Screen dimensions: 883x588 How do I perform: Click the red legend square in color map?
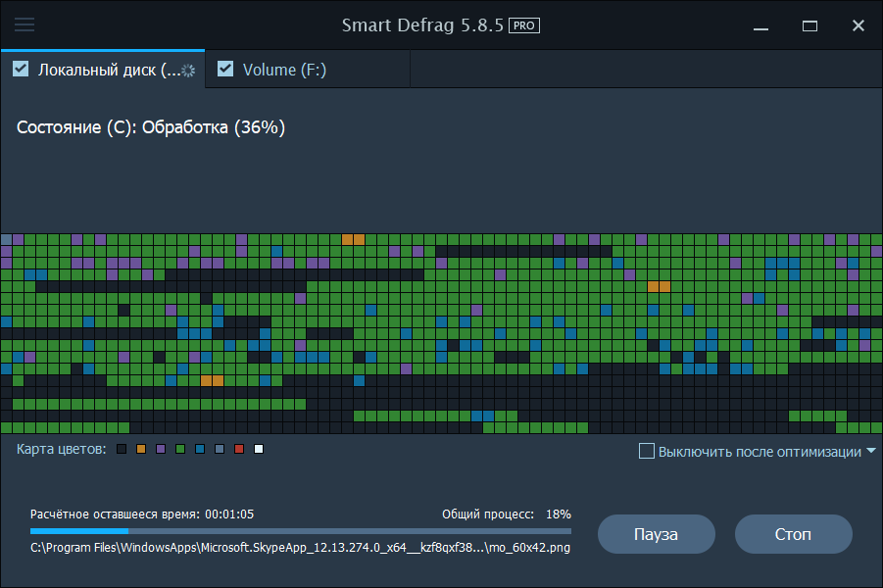[x=239, y=449]
